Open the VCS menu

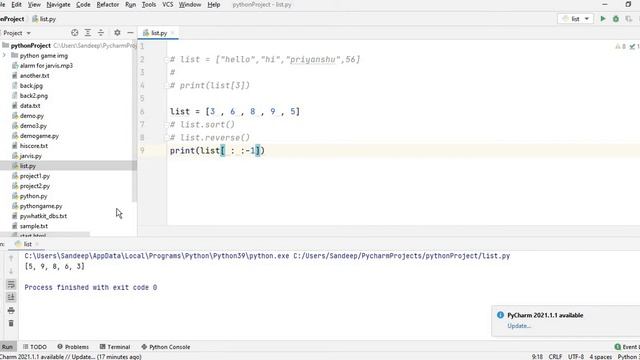(x=168, y=4)
